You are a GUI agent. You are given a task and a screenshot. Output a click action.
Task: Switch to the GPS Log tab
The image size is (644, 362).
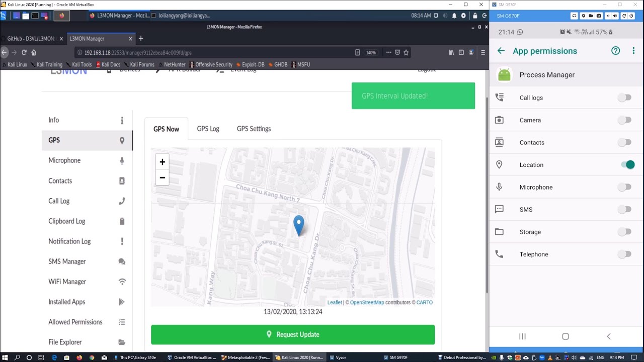[208, 129]
